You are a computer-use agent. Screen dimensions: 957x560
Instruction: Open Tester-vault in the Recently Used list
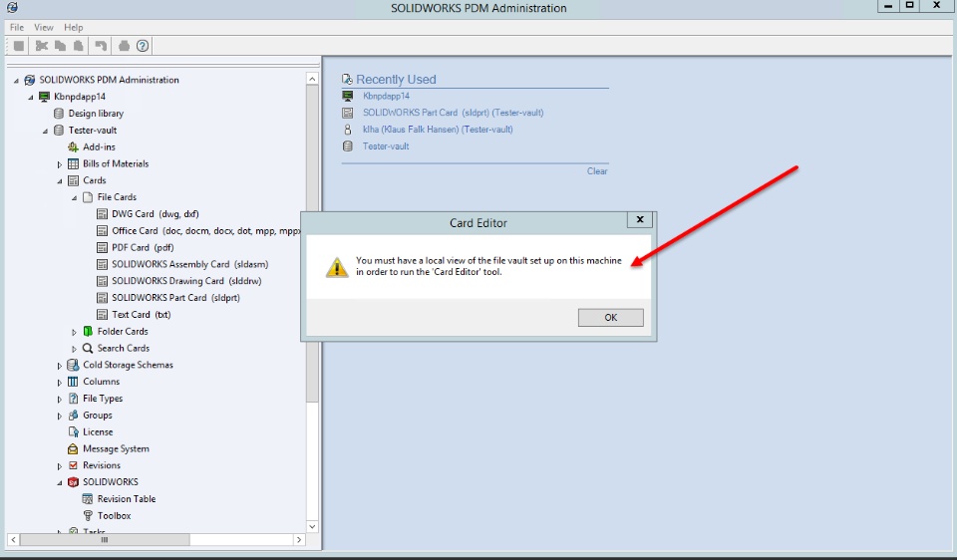pyautogui.click(x=386, y=146)
